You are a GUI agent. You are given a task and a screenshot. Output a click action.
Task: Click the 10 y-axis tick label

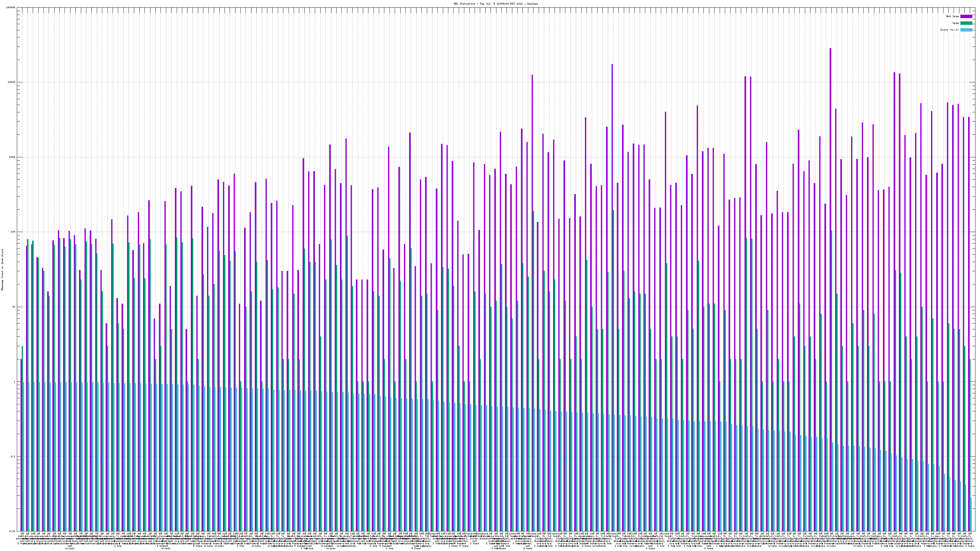tap(14, 307)
